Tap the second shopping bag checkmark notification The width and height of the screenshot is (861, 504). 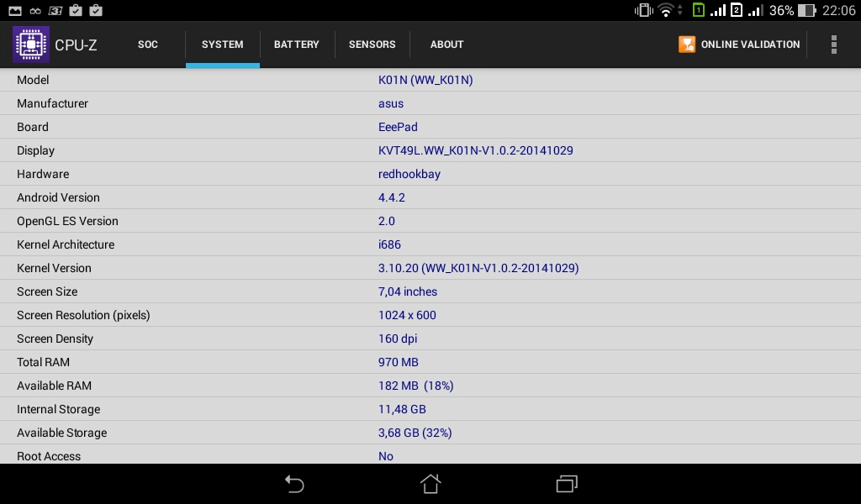pyautogui.click(x=96, y=10)
